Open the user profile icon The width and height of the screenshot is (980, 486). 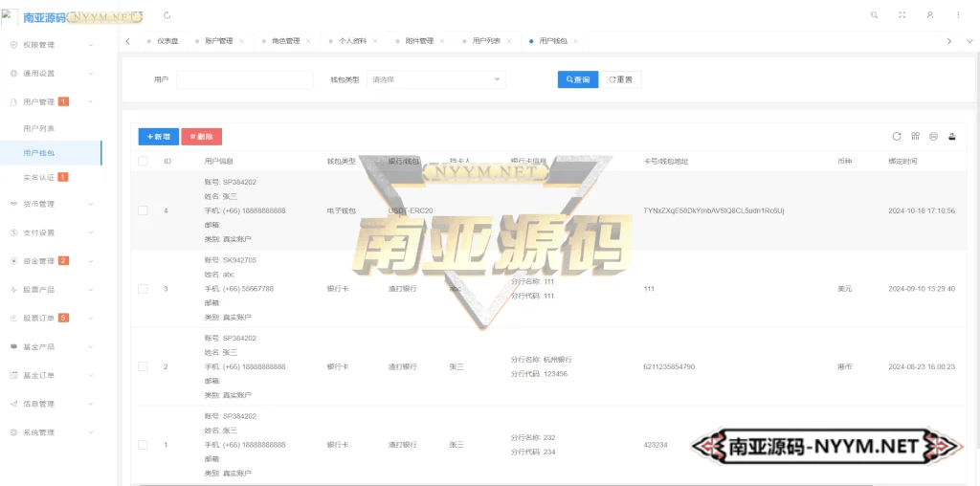point(929,15)
